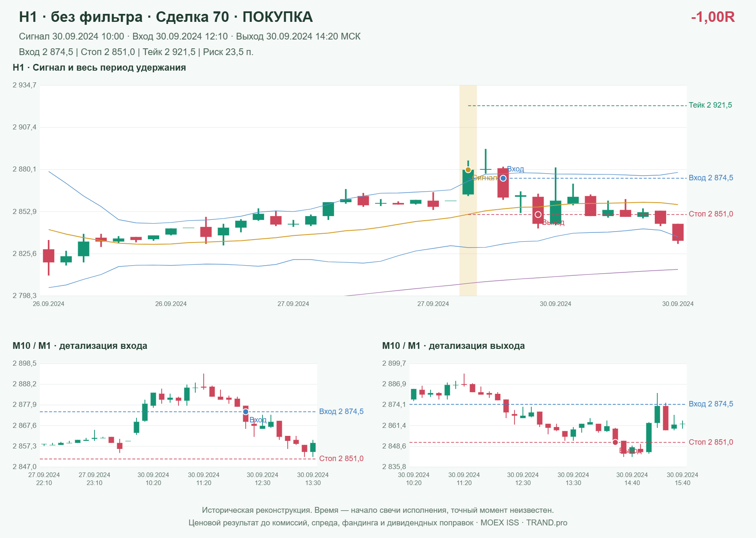
Task: Click the '30.09.2024 13:30' date label on entry chart
Action: 313,479
